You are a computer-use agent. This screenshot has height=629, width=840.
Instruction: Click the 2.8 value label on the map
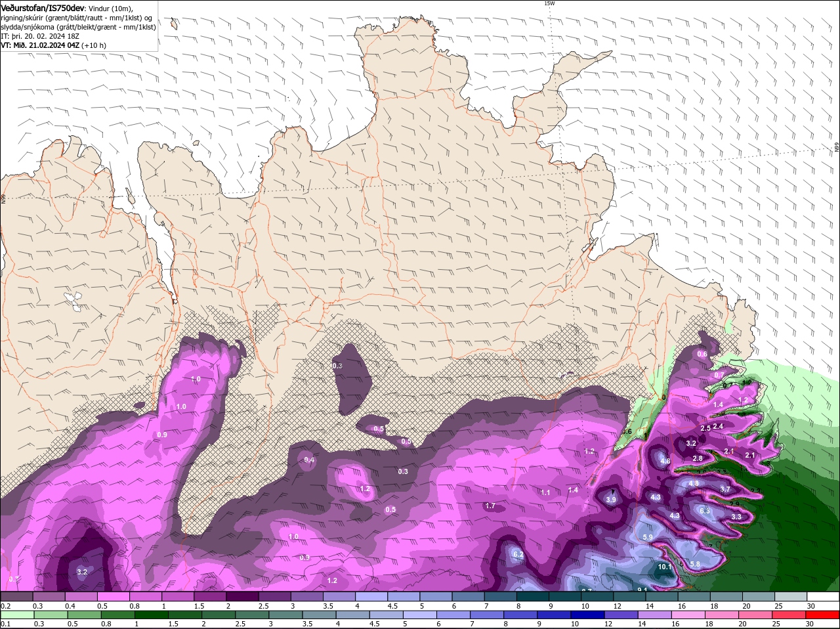tap(698, 458)
